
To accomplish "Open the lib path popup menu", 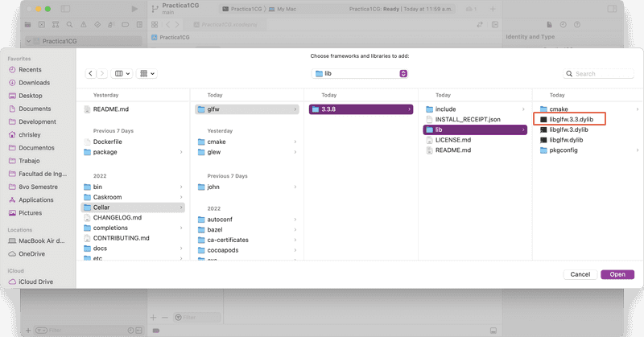I will [x=360, y=73].
